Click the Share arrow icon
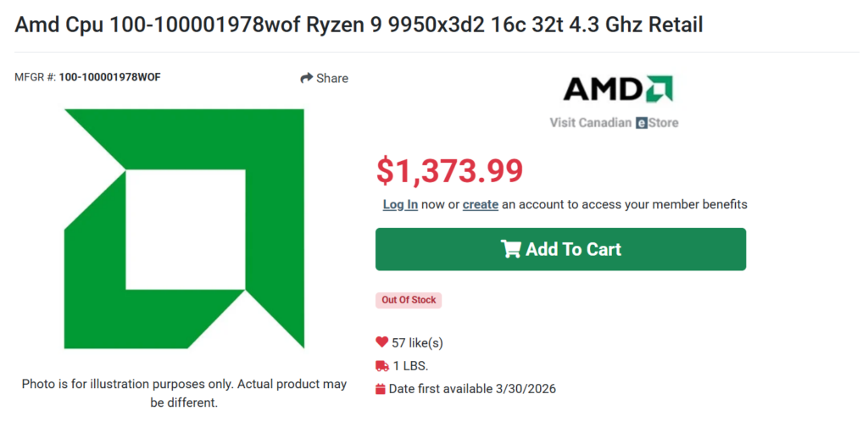 (x=307, y=78)
